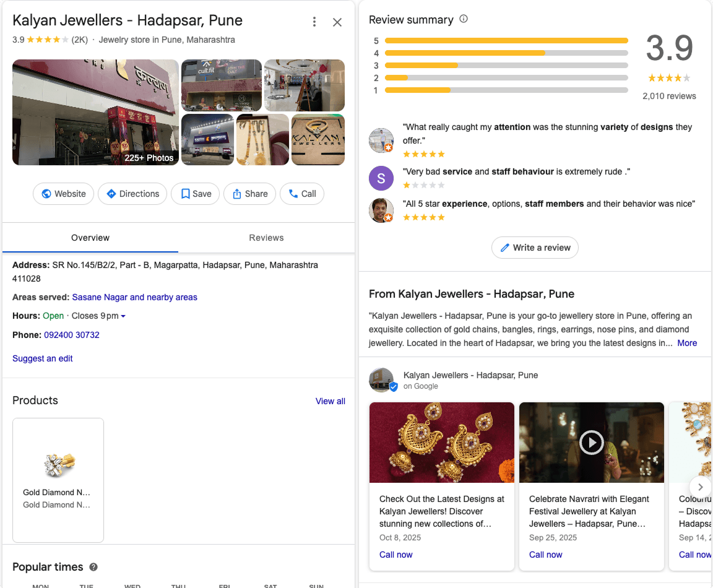713x588 pixels.
Task: Switch to the Reviews tab
Action: click(266, 238)
